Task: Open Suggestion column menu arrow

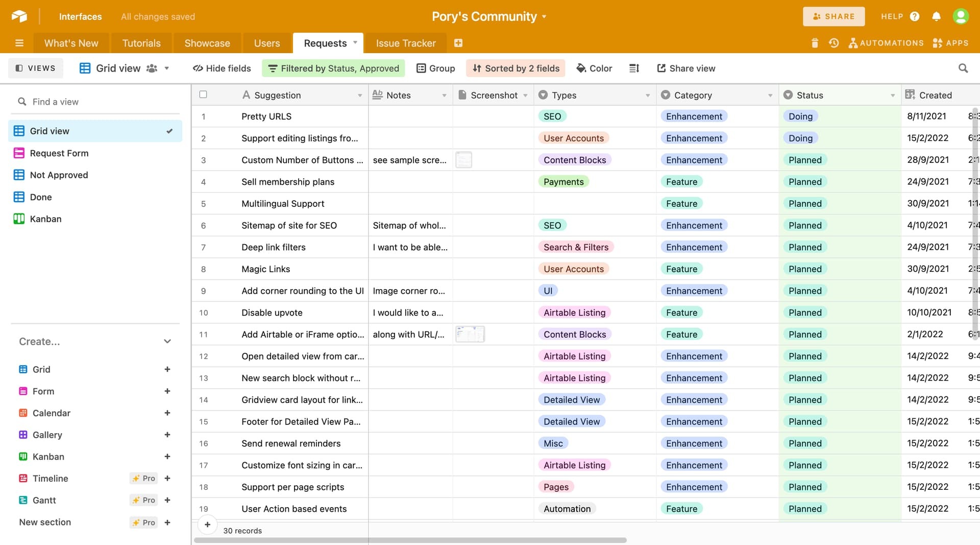Action: coord(360,96)
